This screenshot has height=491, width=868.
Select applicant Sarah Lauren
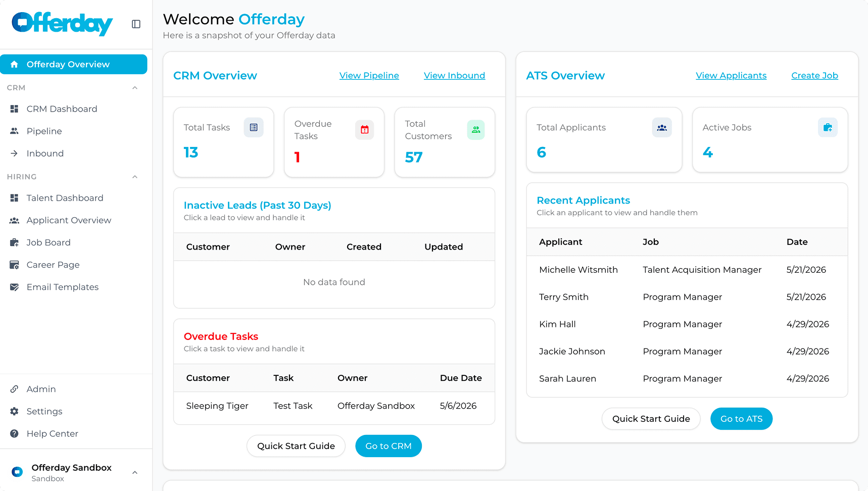click(567, 379)
